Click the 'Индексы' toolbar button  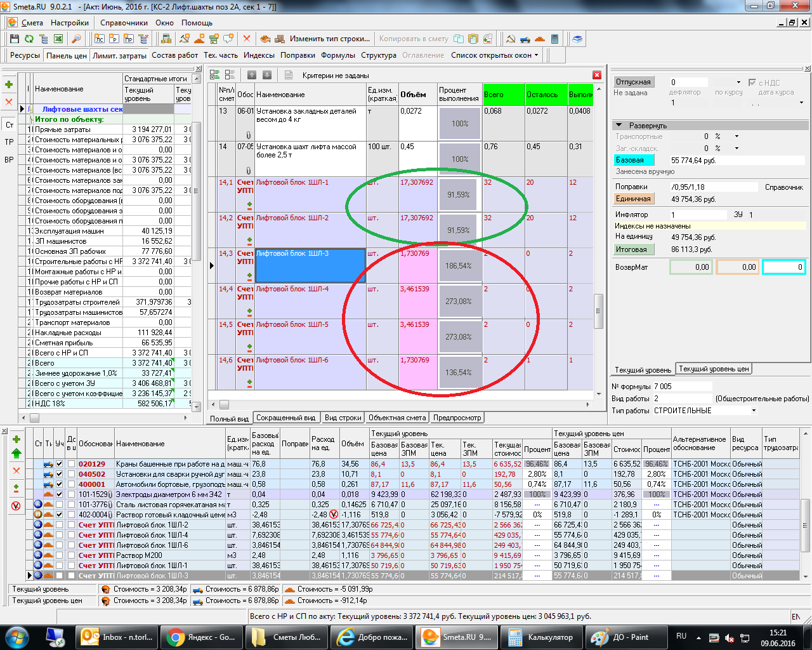click(x=259, y=55)
